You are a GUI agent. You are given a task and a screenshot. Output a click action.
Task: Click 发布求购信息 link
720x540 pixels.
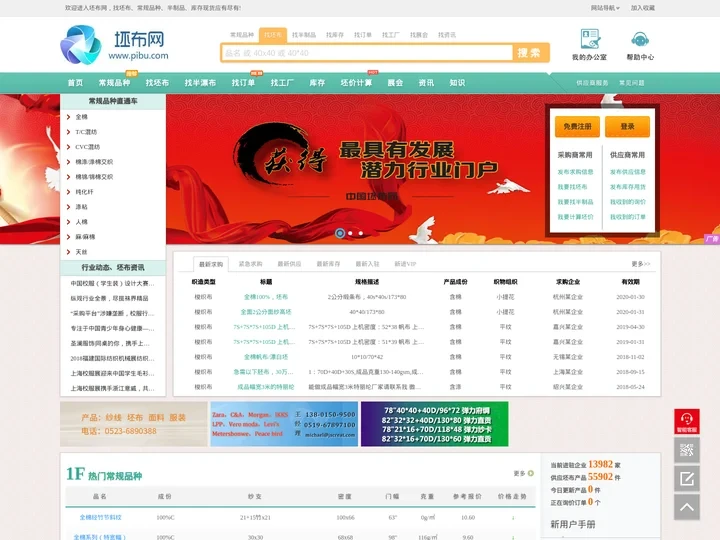(x=575, y=172)
